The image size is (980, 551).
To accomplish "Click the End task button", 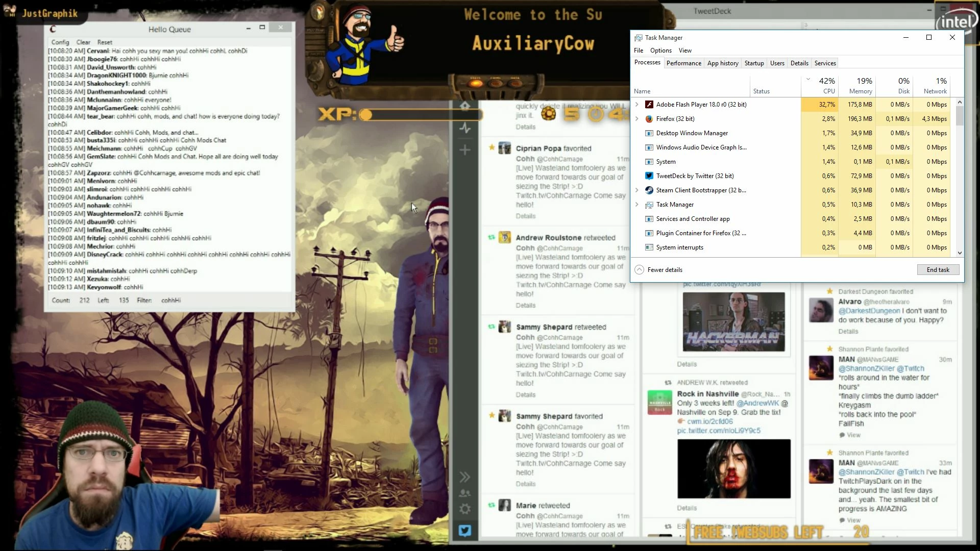I will coord(938,270).
